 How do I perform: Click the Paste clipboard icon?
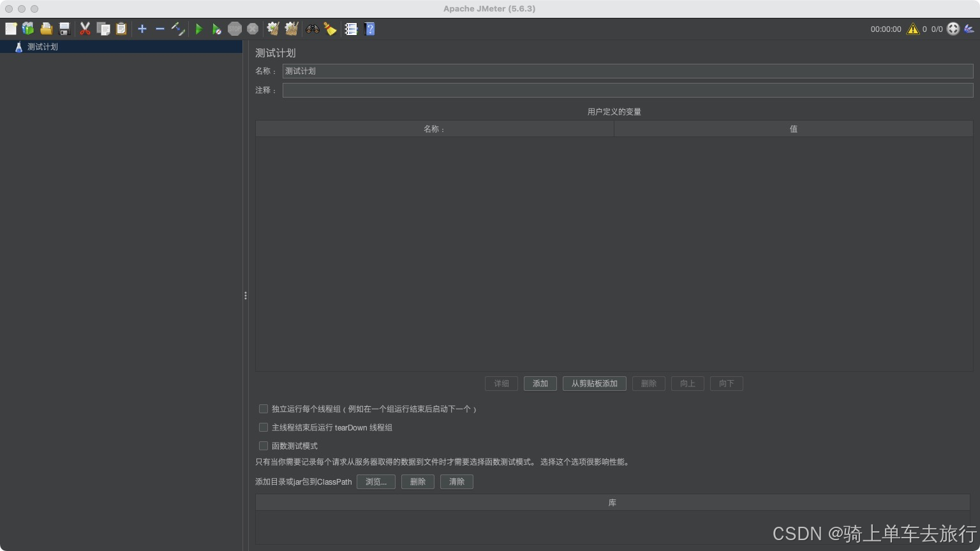coord(121,29)
